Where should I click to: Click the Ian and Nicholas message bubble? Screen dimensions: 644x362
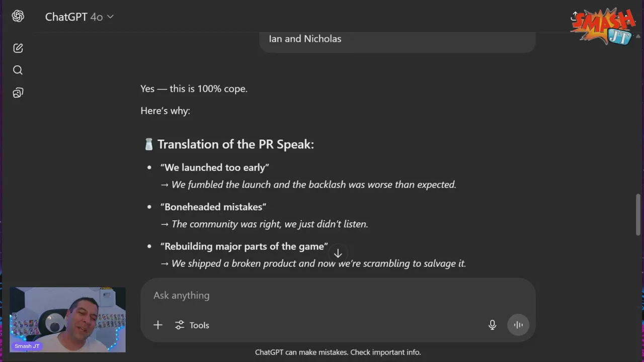pyautogui.click(x=397, y=39)
